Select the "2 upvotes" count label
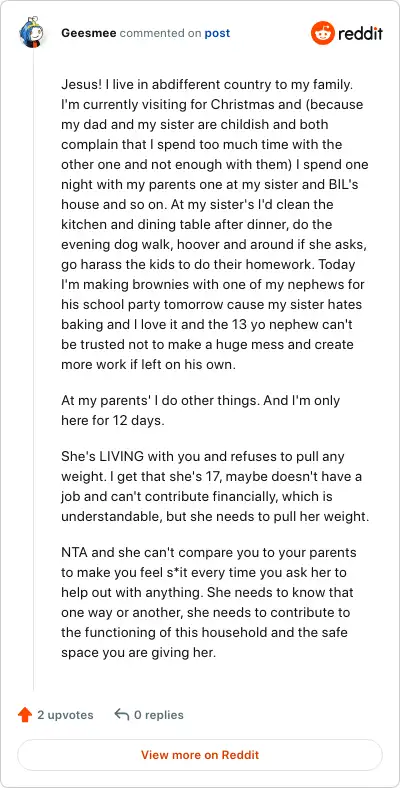This screenshot has width=400, height=788. pyautogui.click(x=65, y=715)
